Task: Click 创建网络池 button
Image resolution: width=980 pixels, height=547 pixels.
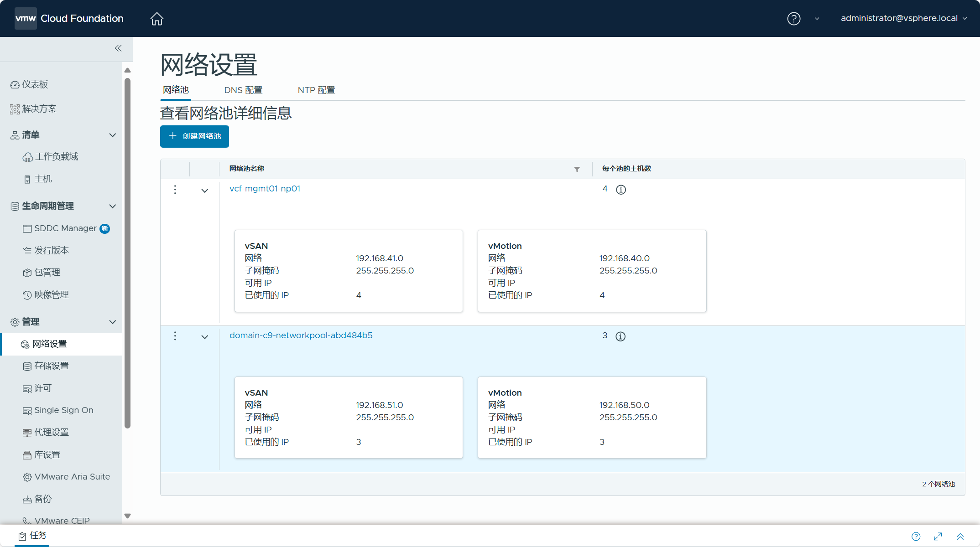Action: coord(194,136)
